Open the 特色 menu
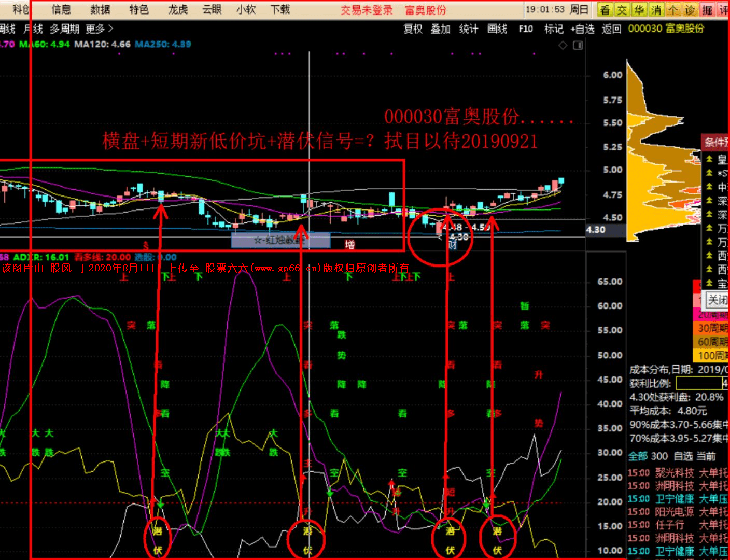 139,9
